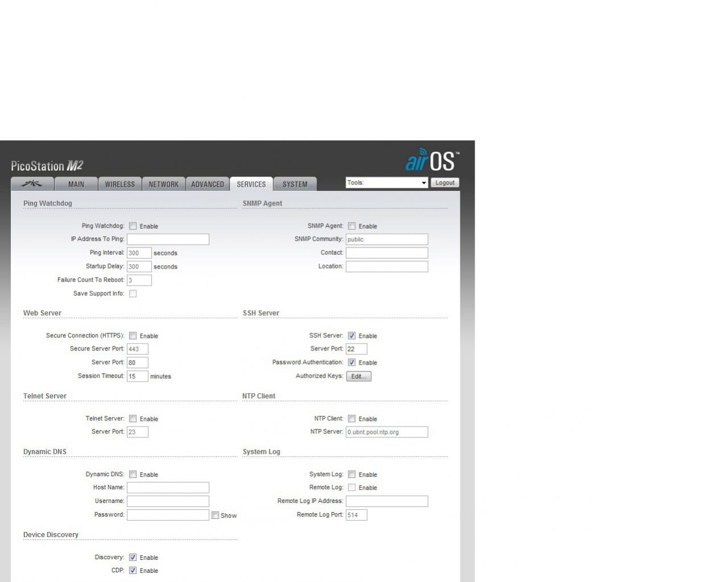The image size is (728, 582).
Task: Toggle the Save Support Info checkbox
Action: [133, 294]
